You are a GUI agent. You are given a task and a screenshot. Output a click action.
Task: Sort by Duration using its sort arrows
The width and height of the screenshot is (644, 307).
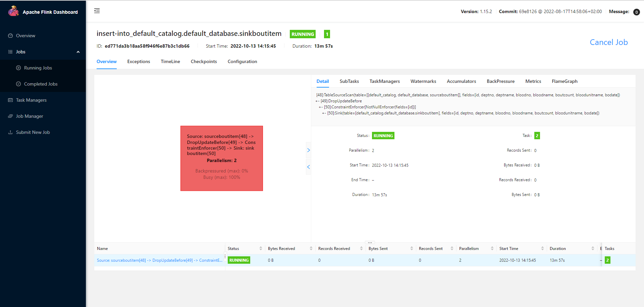coord(593,249)
